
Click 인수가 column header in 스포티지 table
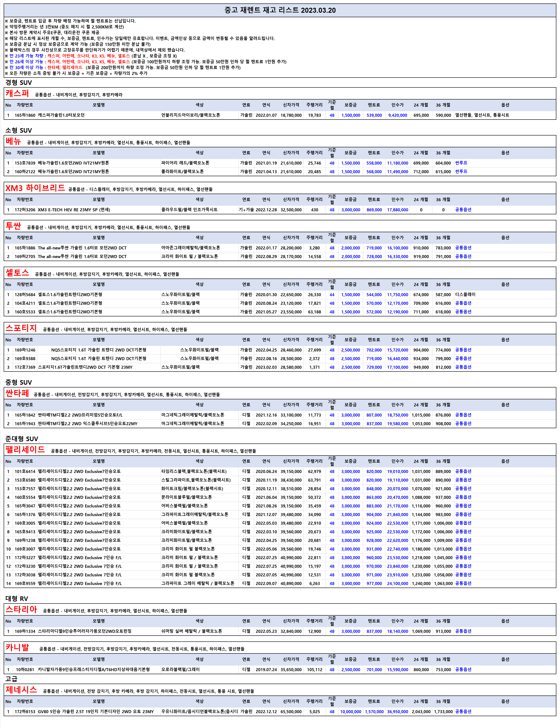[397, 340]
